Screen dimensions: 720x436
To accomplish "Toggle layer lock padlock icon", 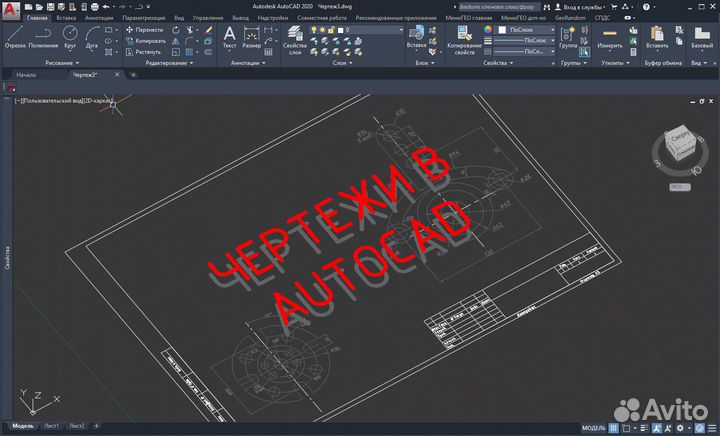I will click(x=331, y=29).
